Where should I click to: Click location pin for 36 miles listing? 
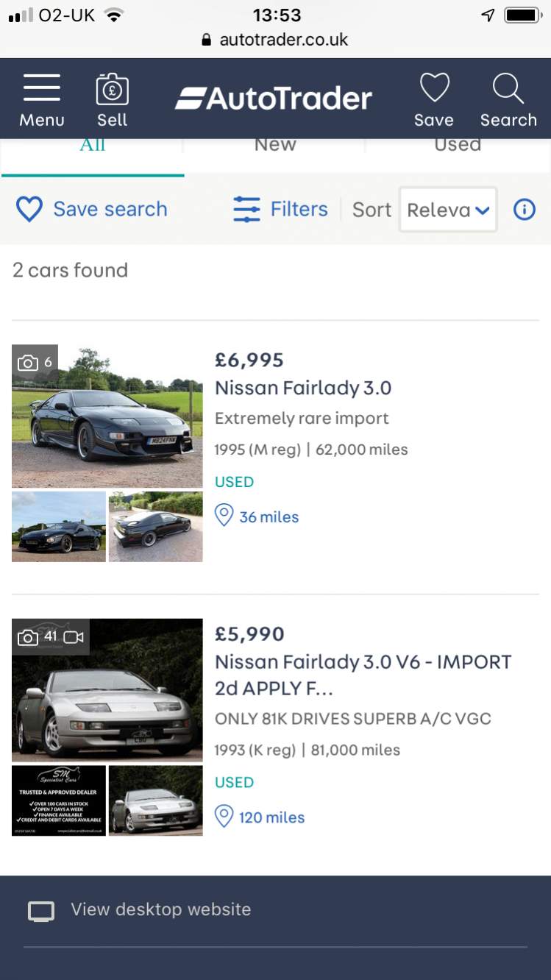pos(224,516)
